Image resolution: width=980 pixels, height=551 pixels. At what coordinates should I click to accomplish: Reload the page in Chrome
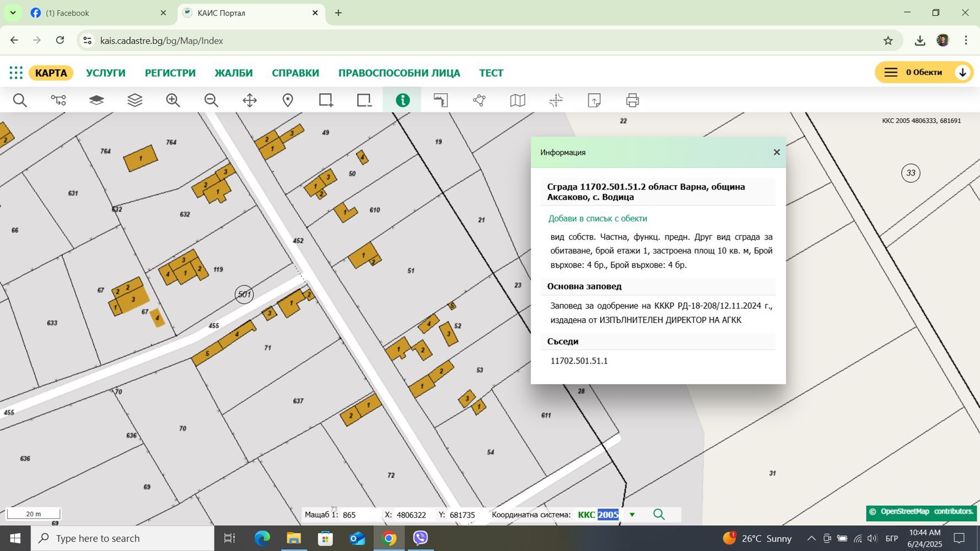[x=60, y=40]
